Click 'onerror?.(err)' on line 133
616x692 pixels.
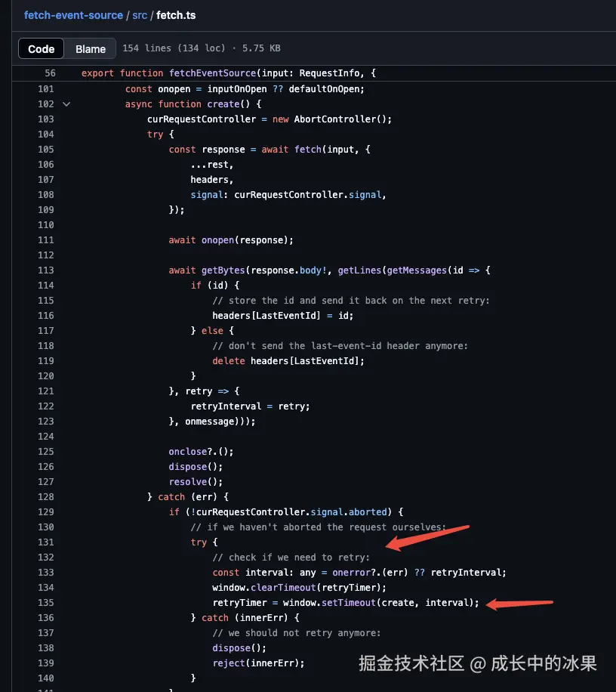click(371, 573)
